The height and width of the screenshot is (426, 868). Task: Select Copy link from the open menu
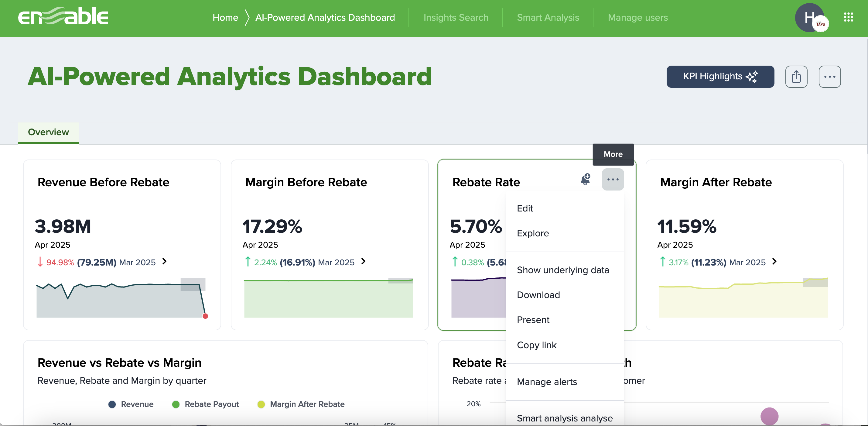(536, 345)
